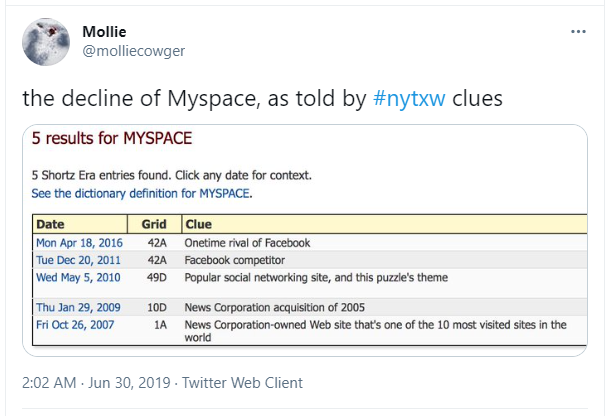Open the Mon Apr 18, 2016 date link
Screen dimensions: 609x416
79,243
